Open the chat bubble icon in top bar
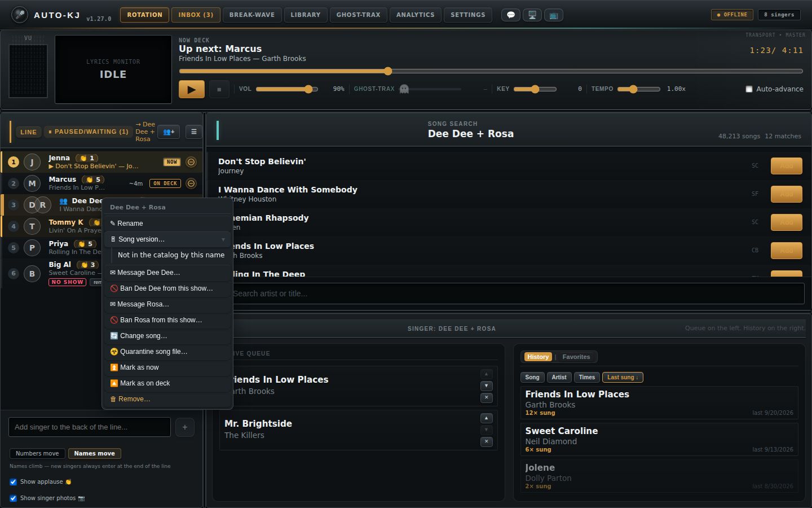812x508 pixels. (511, 15)
